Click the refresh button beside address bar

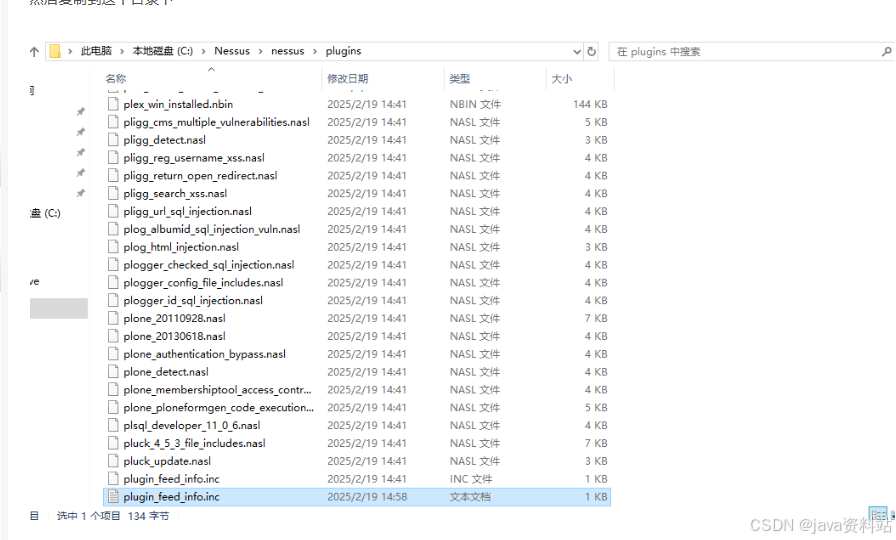coord(591,51)
